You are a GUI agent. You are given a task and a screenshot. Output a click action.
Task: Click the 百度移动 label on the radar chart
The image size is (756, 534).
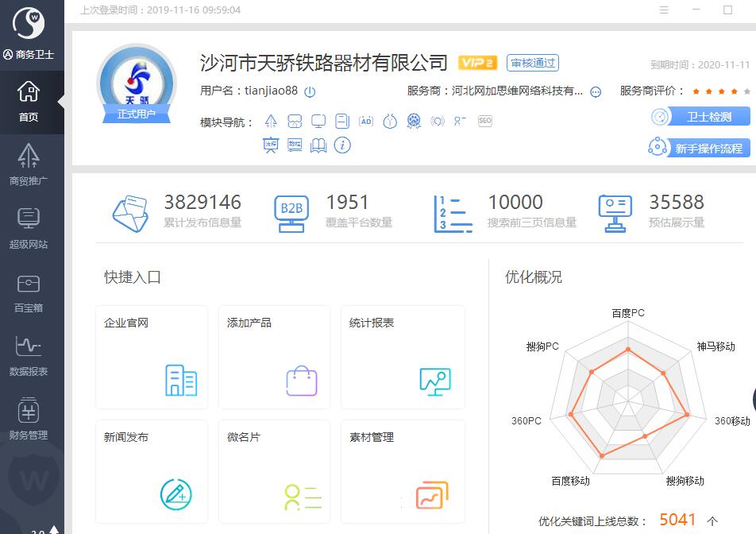[x=570, y=481]
